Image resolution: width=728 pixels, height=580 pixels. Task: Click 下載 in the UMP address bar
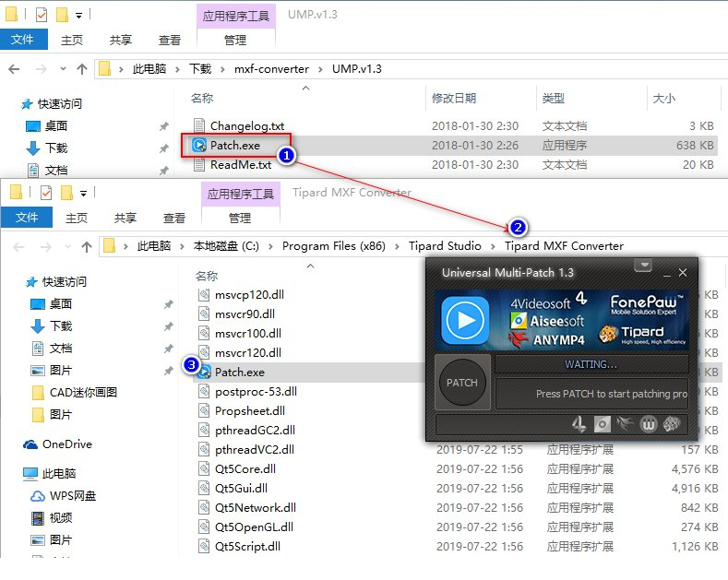(x=200, y=69)
